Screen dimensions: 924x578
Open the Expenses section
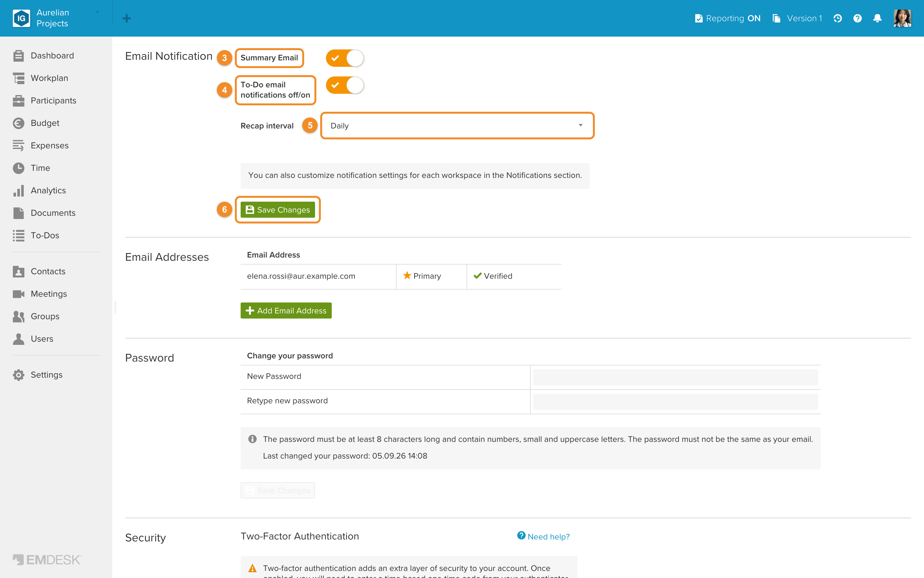pos(40,146)
